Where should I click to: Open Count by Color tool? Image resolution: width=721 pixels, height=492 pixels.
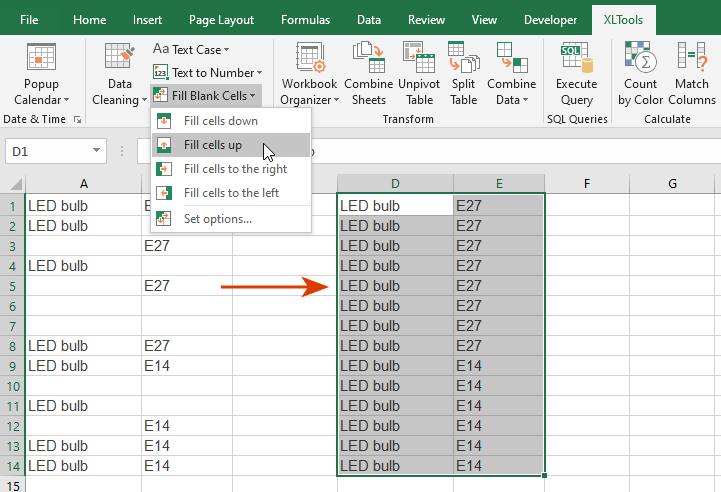pyautogui.click(x=640, y=74)
